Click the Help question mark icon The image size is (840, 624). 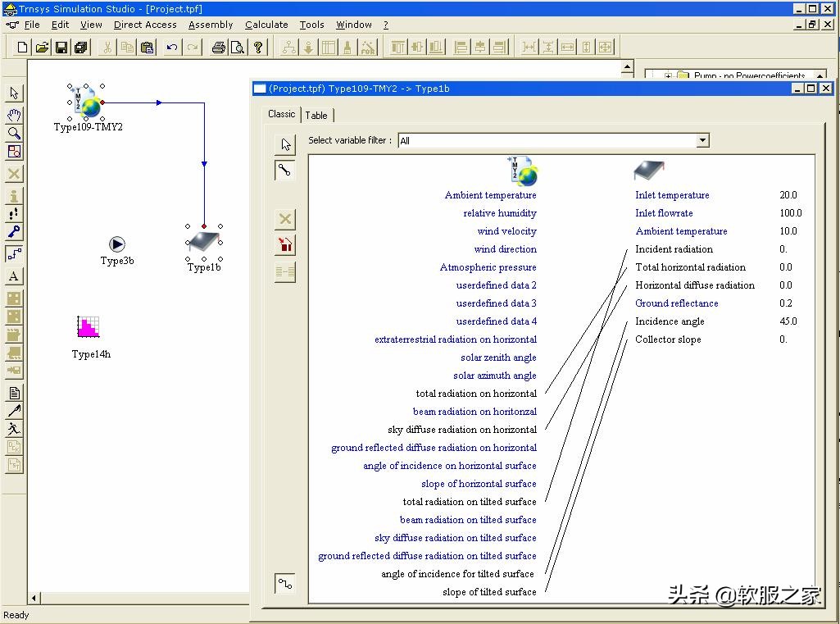(258, 48)
